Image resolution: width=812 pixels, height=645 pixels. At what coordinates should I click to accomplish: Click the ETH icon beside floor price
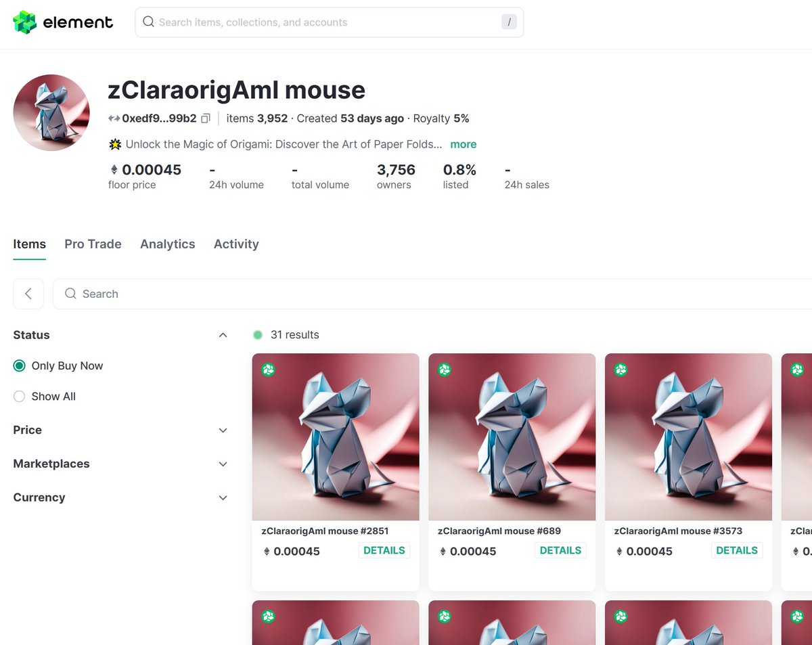point(114,170)
